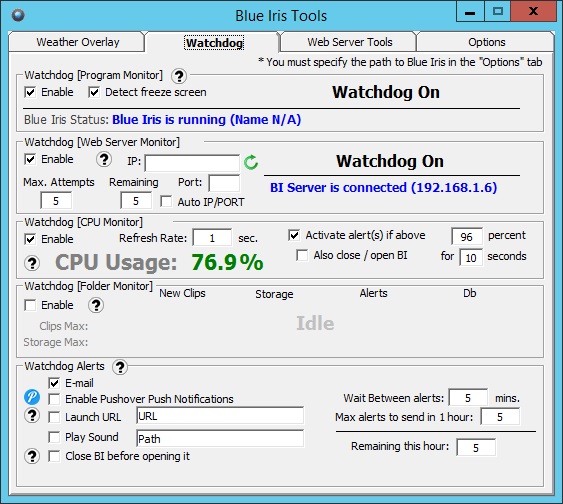Click the Alerts column label
Image resolution: width=563 pixels, height=504 pixels.
click(373, 293)
